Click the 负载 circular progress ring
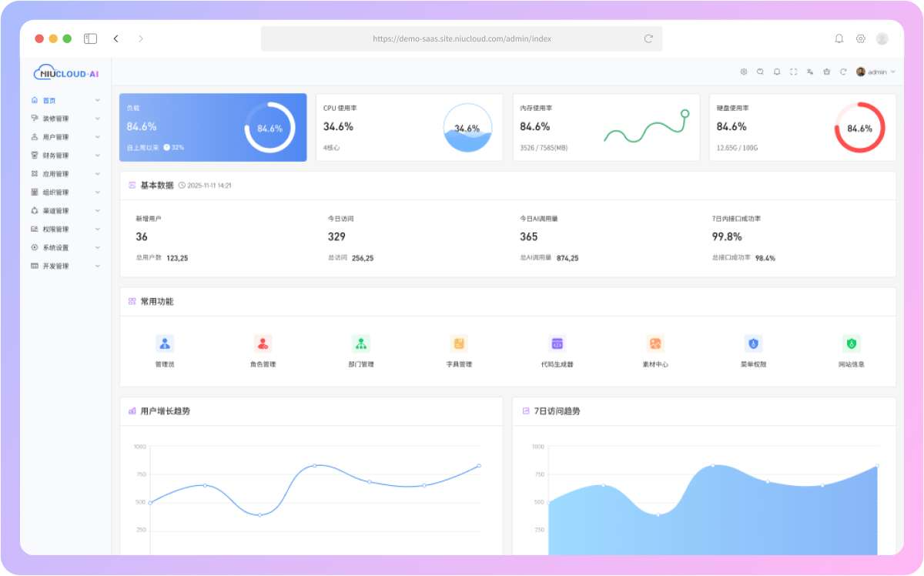Image resolution: width=924 pixels, height=576 pixels. pyautogui.click(x=269, y=128)
